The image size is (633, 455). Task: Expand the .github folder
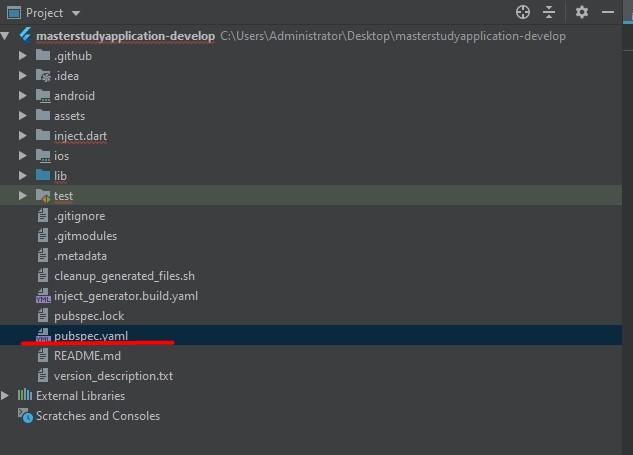coord(23,56)
